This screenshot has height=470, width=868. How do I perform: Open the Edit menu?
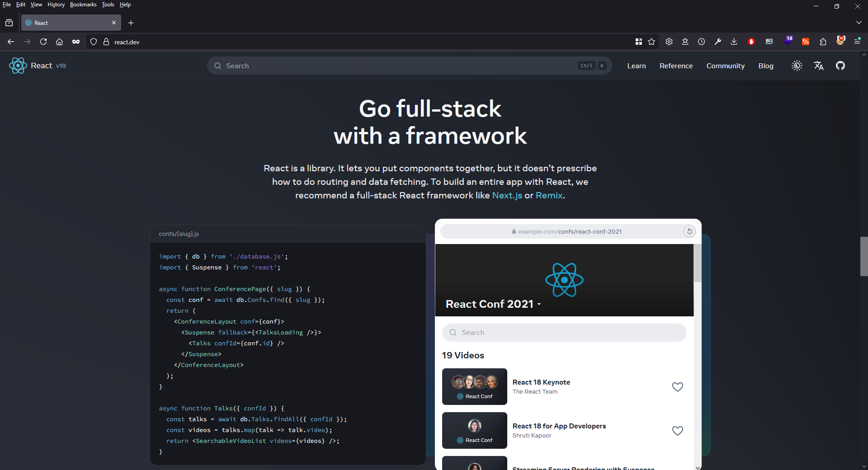point(21,5)
